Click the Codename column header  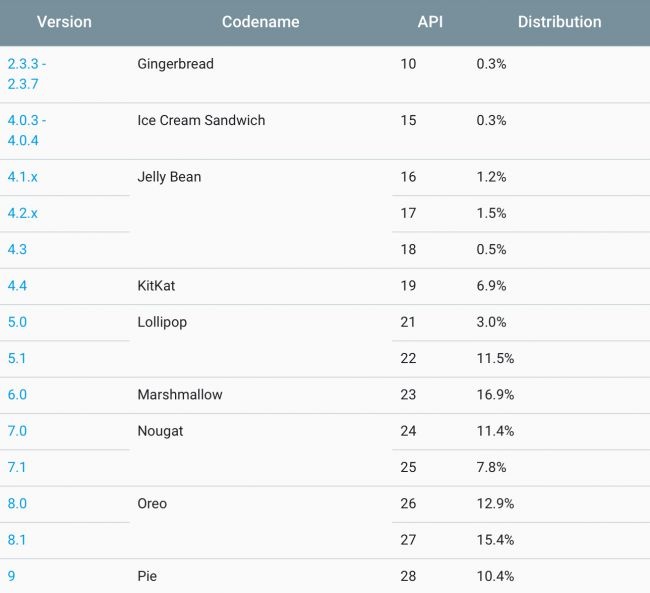coord(260,22)
